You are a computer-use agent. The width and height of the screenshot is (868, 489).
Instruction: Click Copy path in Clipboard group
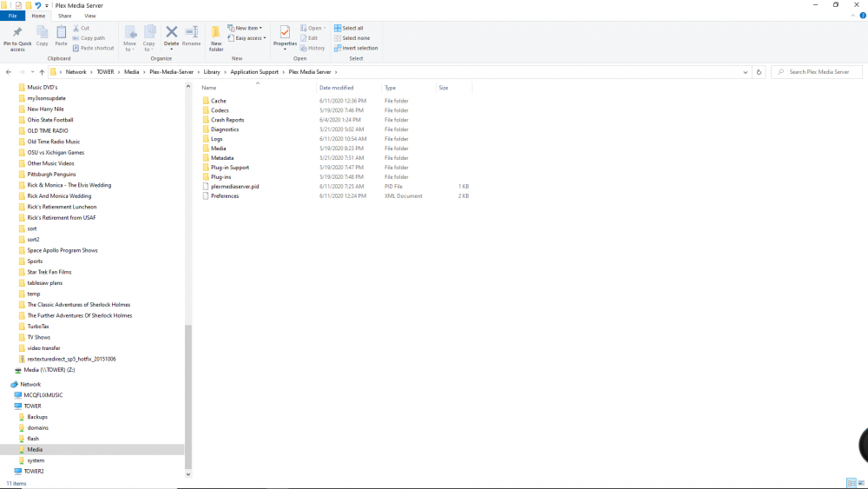[89, 38]
